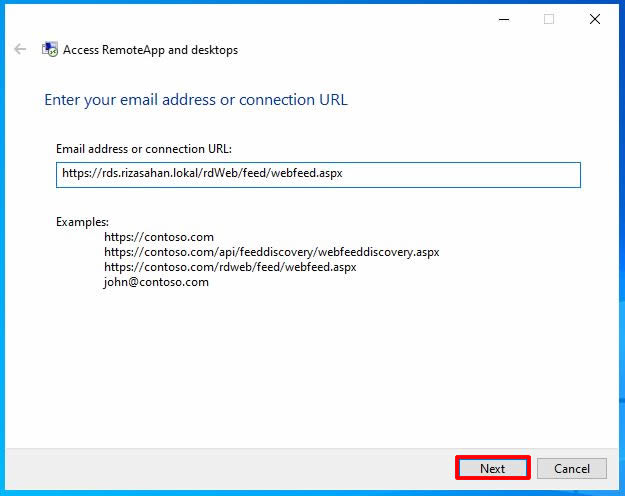Click example https://contoso.com/rdweb/feed/webfeed.aspx
The width and height of the screenshot is (625, 496).
[230, 267]
